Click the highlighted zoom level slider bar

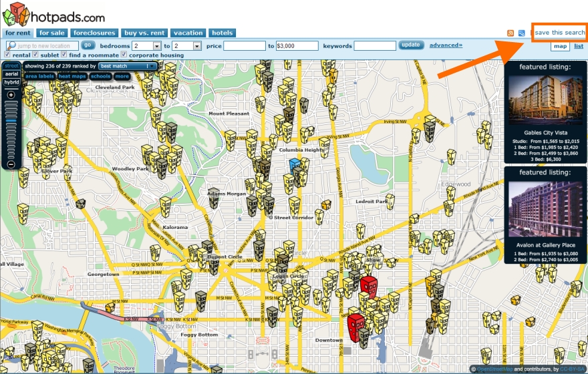coord(11,121)
